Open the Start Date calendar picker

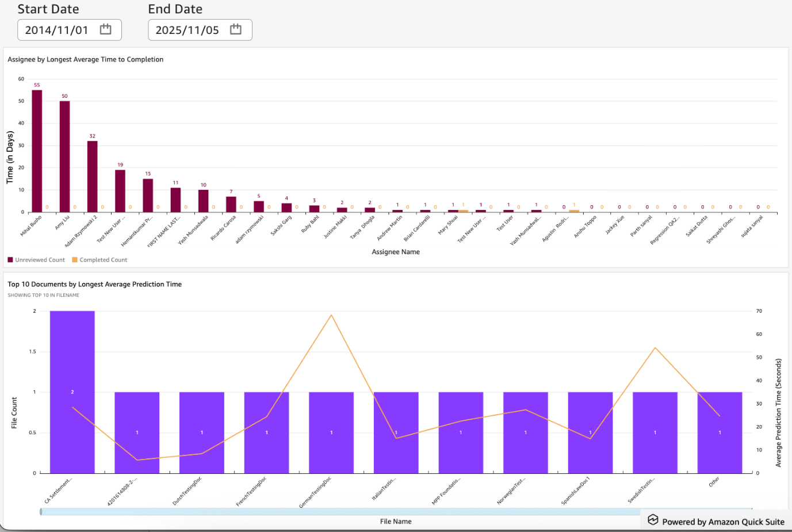click(x=105, y=29)
